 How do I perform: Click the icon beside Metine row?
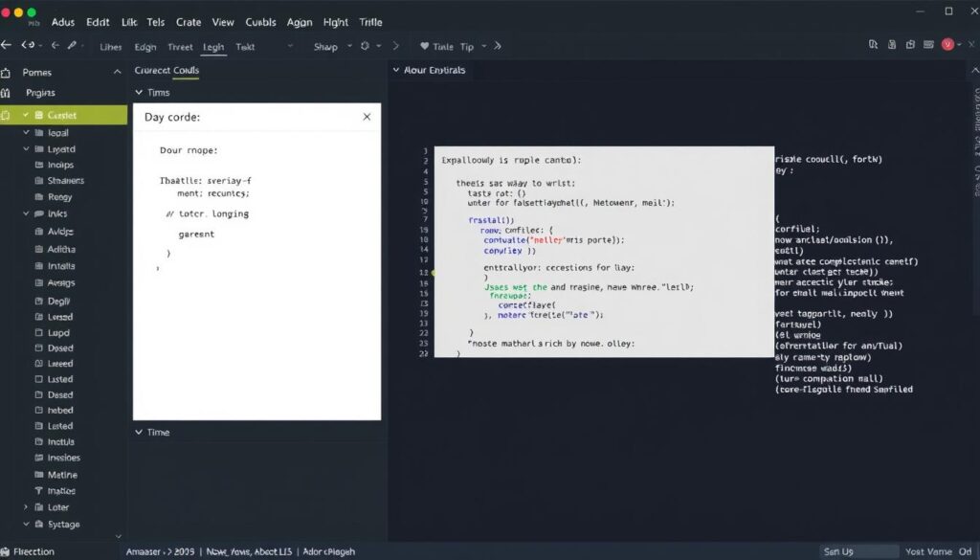pyautogui.click(x=39, y=475)
